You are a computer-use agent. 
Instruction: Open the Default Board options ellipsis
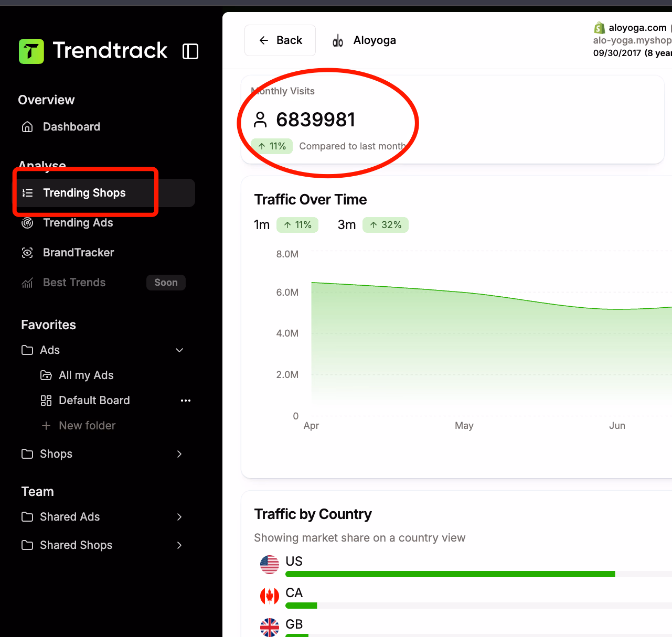185,401
